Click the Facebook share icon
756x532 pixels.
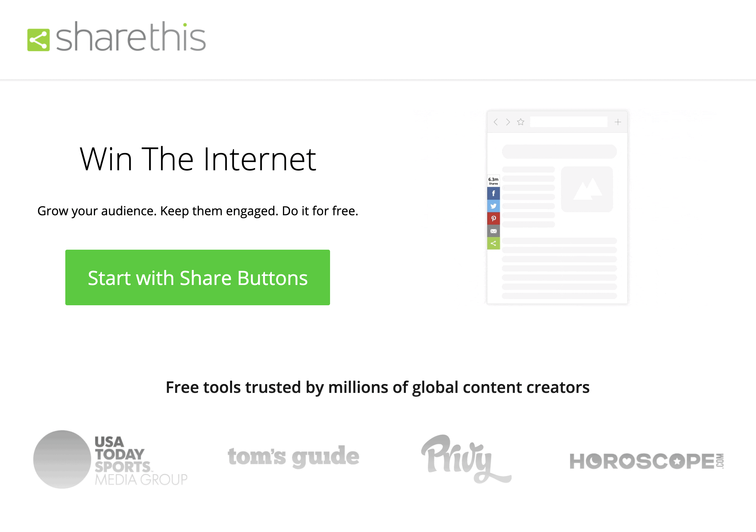[493, 194]
